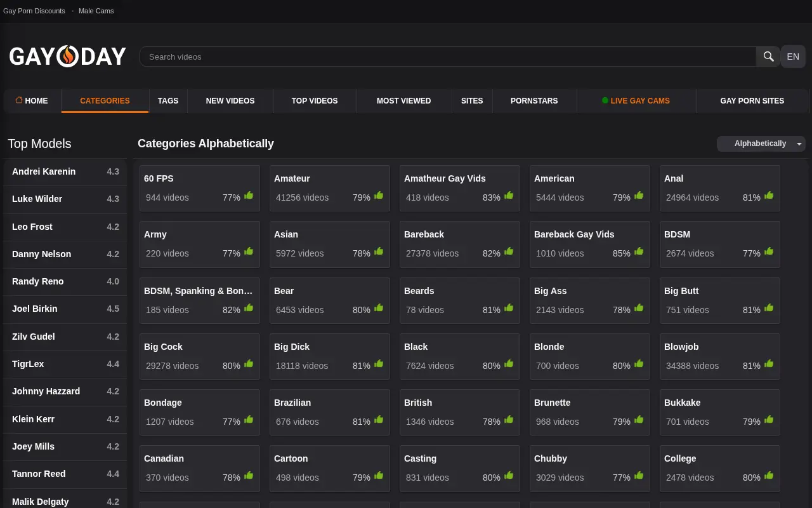The width and height of the screenshot is (812, 508).
Task: Click the thumbs-up icon on College card
Action: (769, 476)
